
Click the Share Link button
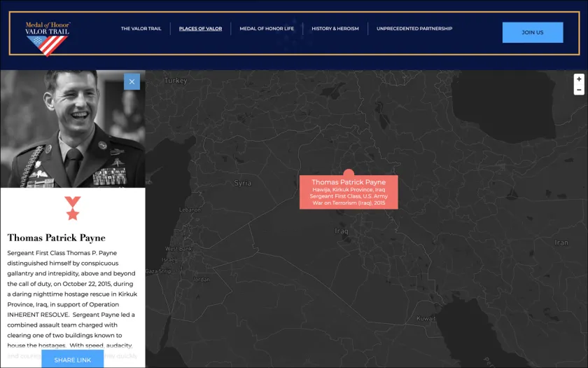[72, 360]
